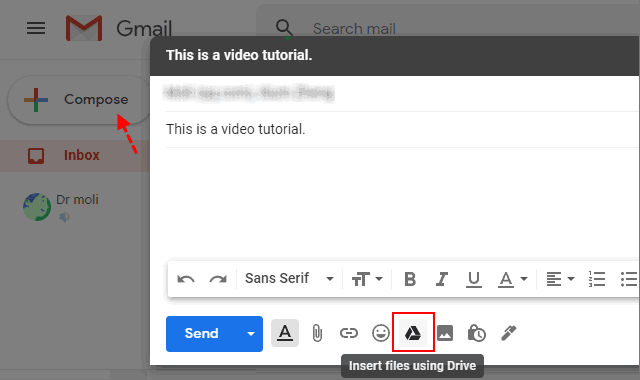Toggle confidential mode lock-clock icon
The height and width of the screenshot is (380, 640).
click(x=477, y=333)
